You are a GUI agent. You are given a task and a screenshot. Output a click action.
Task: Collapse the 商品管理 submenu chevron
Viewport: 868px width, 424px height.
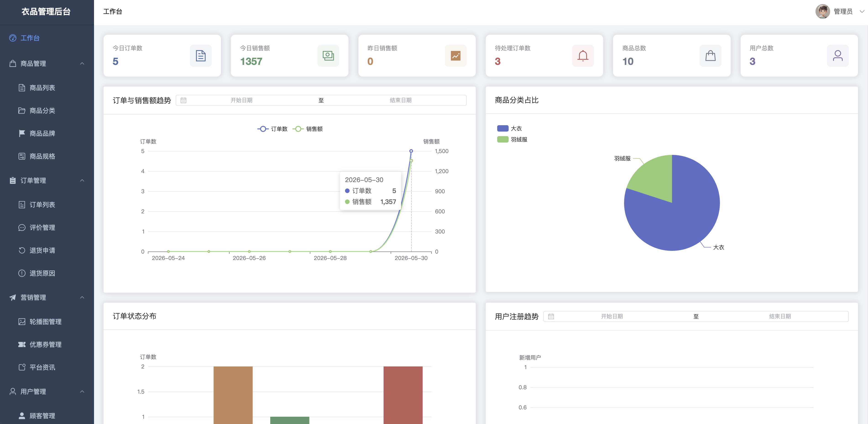(x=82, y=64)
